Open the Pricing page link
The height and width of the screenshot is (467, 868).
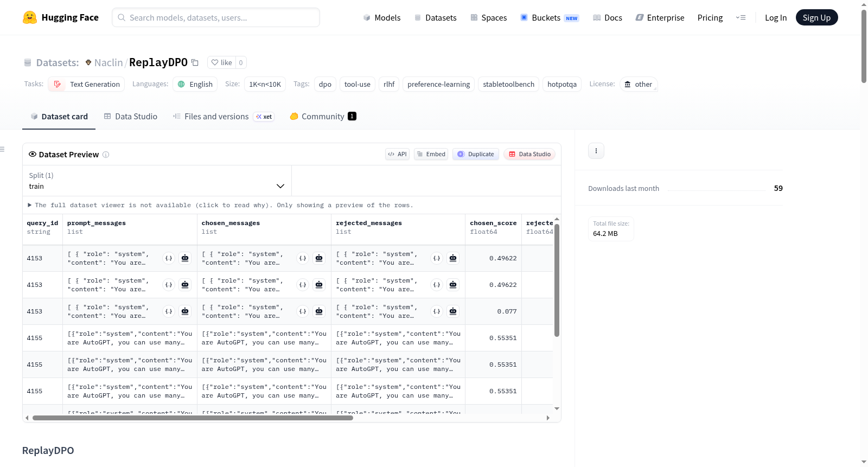pos(710,17)
